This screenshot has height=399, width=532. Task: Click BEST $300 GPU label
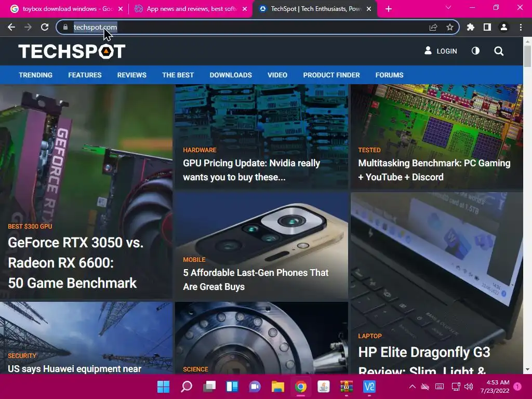click(30, 227)
